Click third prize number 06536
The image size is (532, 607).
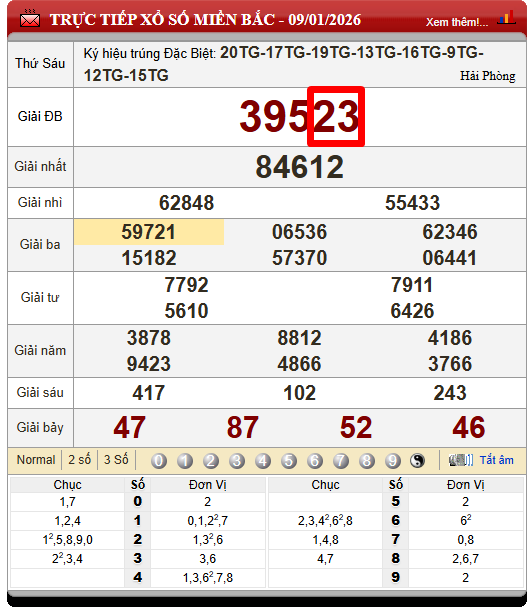(299, 232)
